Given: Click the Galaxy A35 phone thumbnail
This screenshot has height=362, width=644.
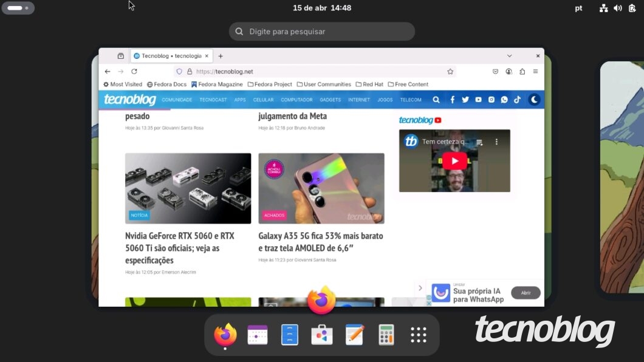Looking at the screenshot, I should click(321, 188).
